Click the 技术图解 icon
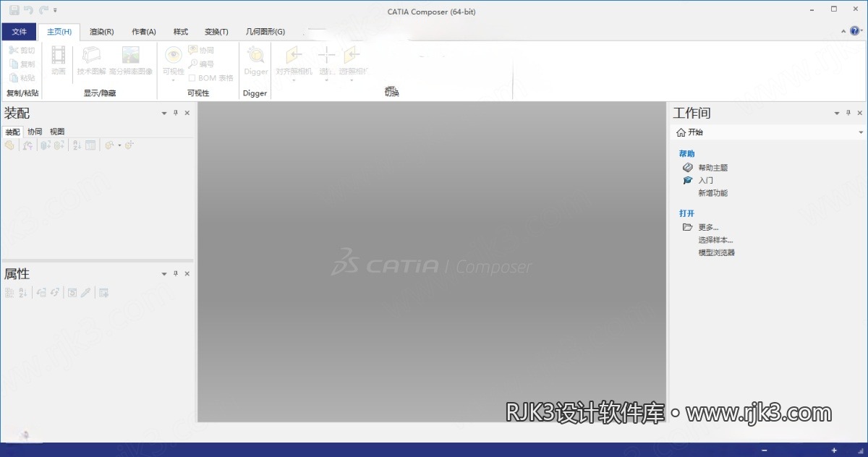The height and width of the screenshot is (457, 868). [x=92, y=56]
